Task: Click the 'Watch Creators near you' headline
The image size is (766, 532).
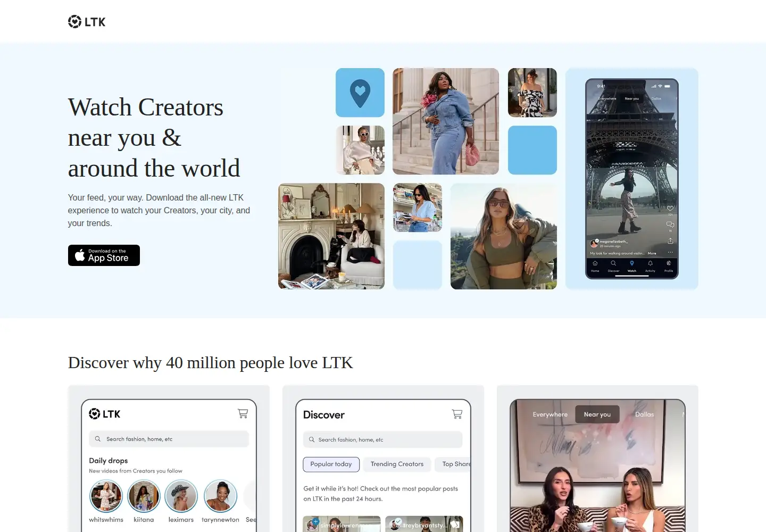Action: (x=154, y=138)
